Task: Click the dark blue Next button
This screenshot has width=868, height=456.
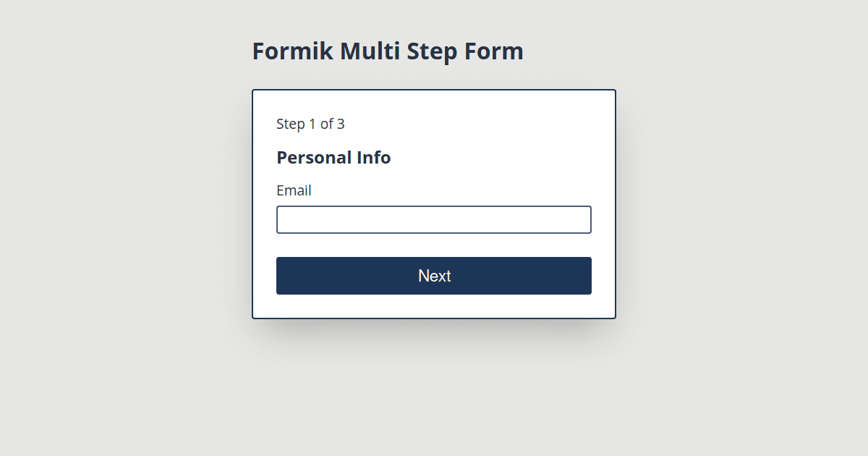Action: click(434, 276)
